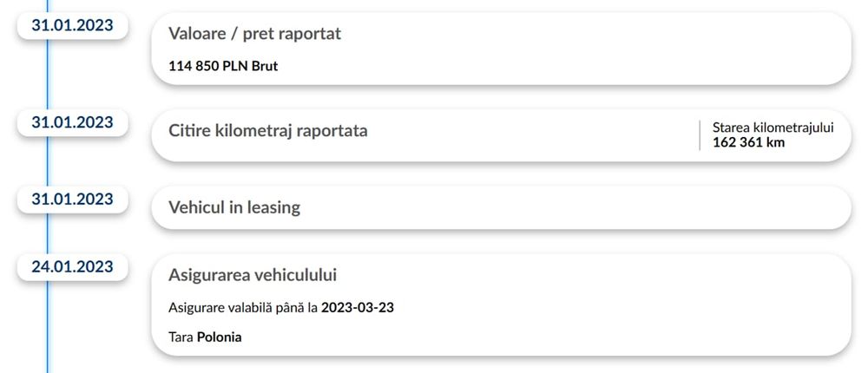Click the timeline line above the topmost date badge

(x=48, y=5)
